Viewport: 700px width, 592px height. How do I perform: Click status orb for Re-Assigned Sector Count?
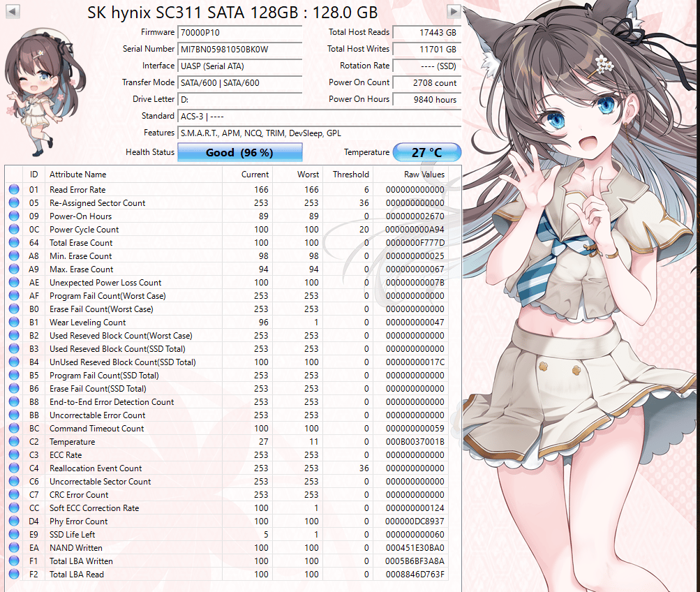tap(14, 202)
